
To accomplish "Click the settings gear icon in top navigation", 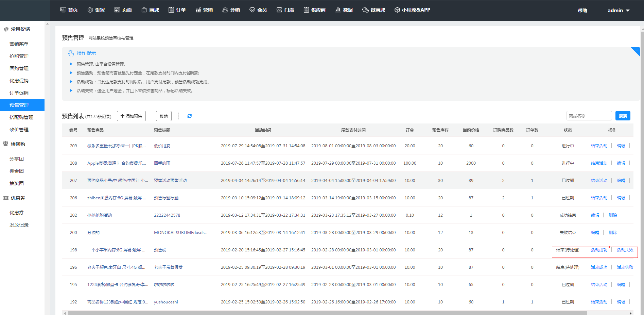I will (90, 10).
